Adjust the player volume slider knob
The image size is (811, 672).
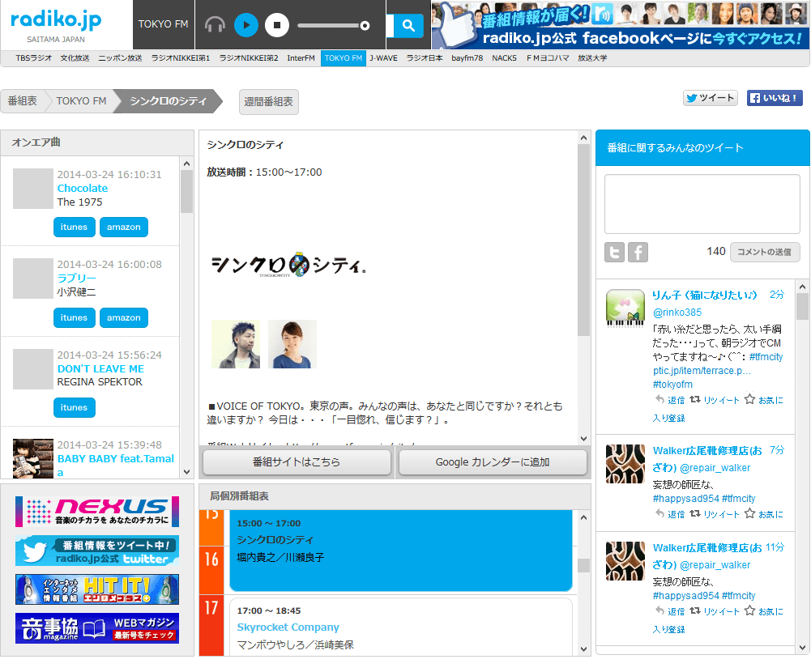click(365, 25)
